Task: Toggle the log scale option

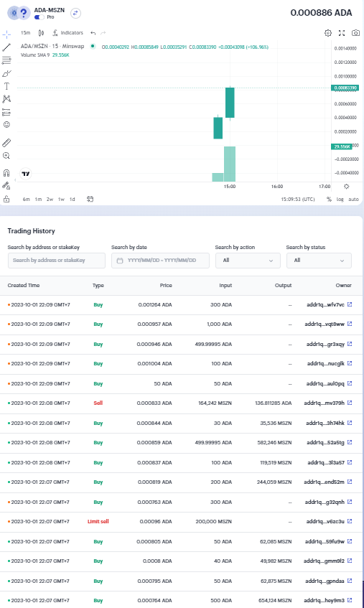Action: tap(340, 200)
